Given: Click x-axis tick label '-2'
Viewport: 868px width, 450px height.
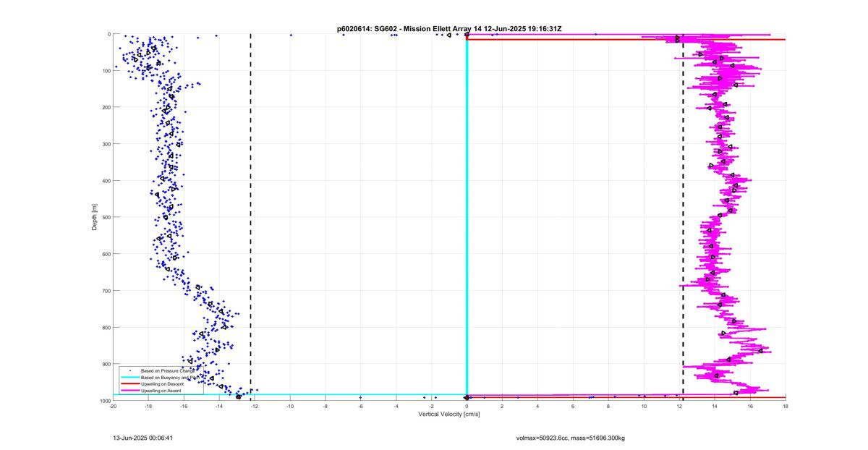Looking at the screenshot, I should (x=432, y=406).
